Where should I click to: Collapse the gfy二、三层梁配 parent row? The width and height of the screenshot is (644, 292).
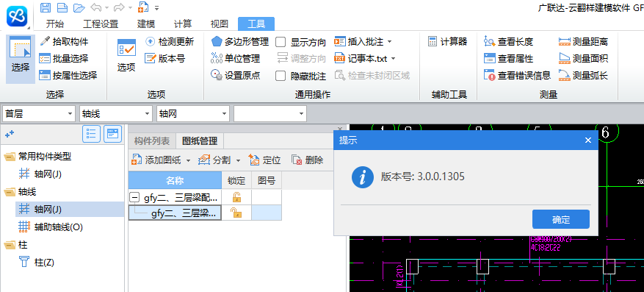coord(134,197)
